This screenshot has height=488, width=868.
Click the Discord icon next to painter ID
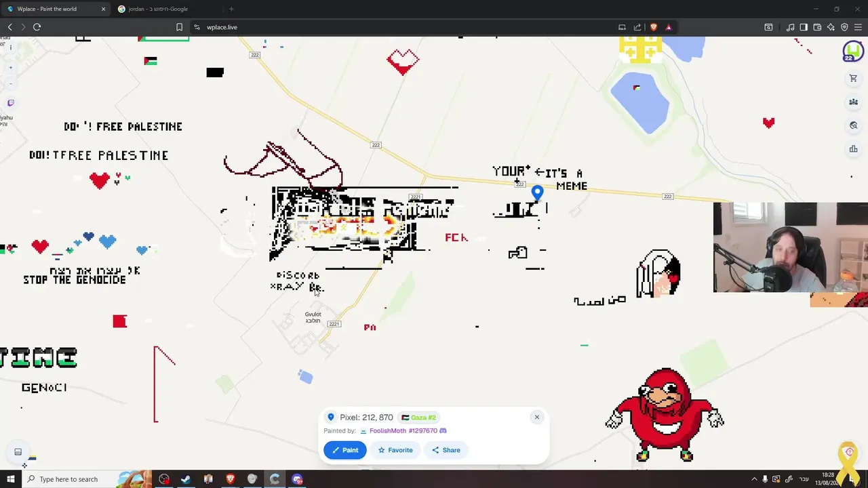(443, 430)
